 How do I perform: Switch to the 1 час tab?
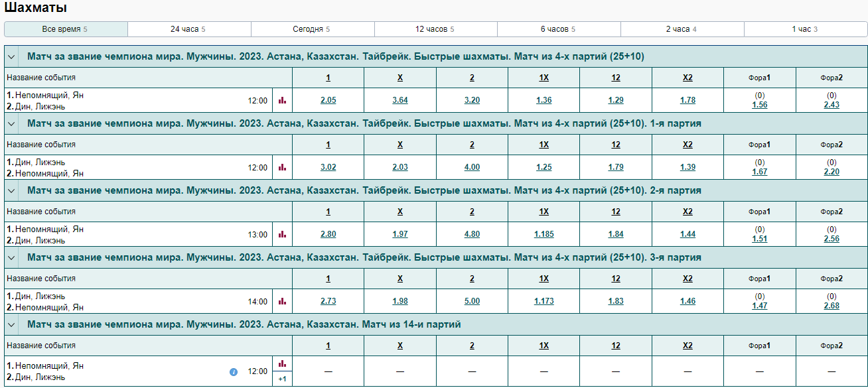(805, 29)
